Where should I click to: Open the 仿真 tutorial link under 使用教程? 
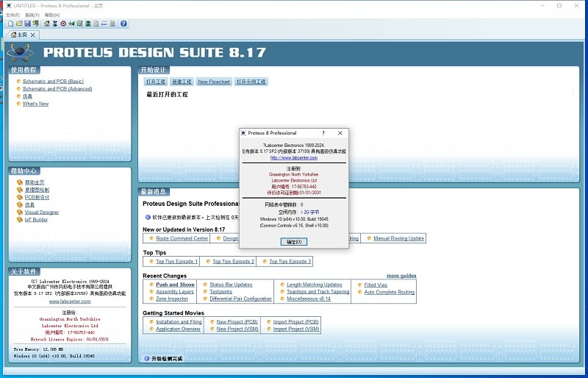[27, 96]
